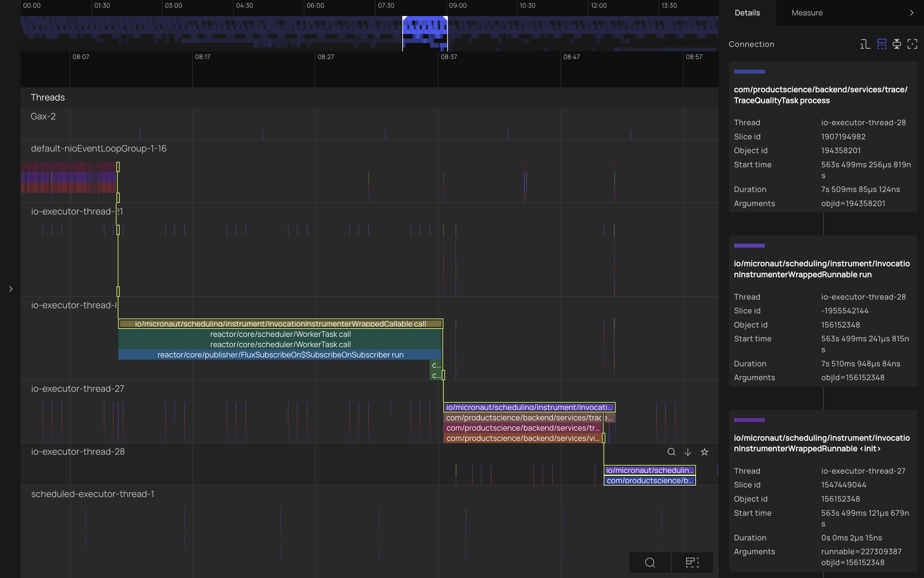Select the first reactor/core/scheduler/WorkerTask call slice

tap(280, 334)
